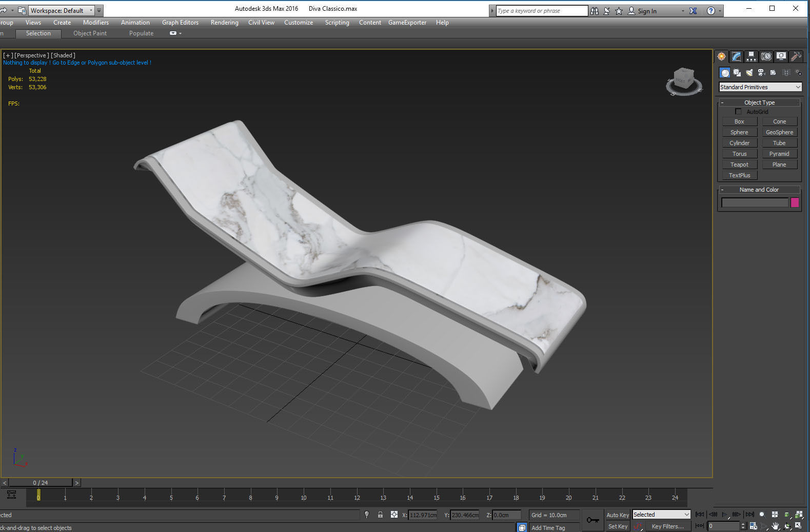Image resolution: width=810 pixels, height=532 pixels.
Task: Click the Key Filters button
Action: click(x=667, y=526)
